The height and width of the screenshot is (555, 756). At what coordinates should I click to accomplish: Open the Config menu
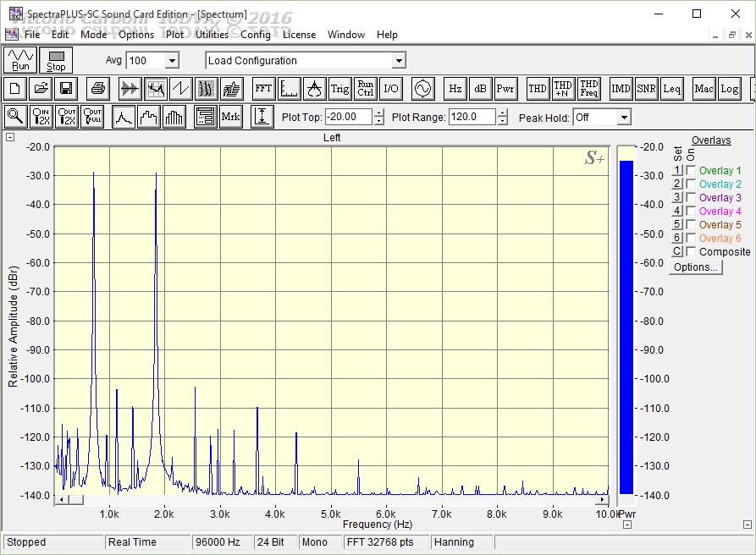(x=256, y=35)
